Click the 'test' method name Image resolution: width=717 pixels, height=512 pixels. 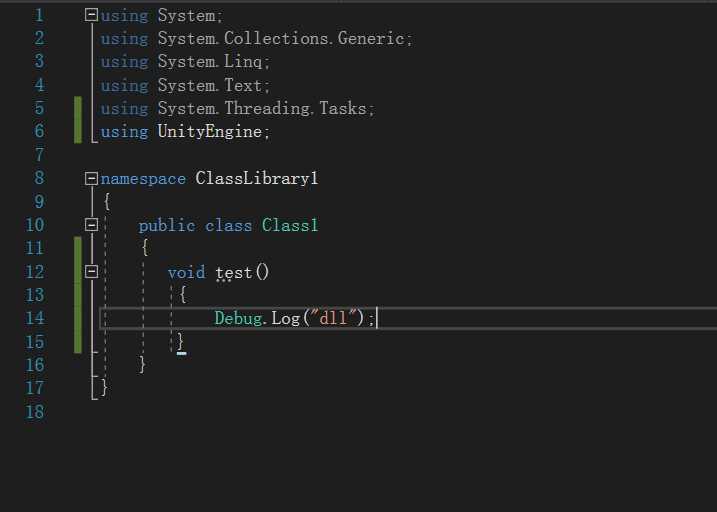click(x=234, y=273)
